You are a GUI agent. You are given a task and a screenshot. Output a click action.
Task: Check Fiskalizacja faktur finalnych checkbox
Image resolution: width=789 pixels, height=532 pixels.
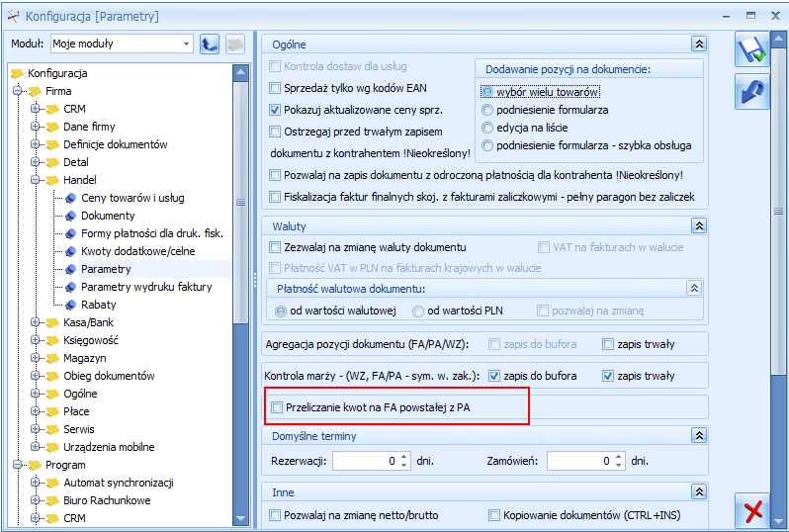(x=275, y=197)
